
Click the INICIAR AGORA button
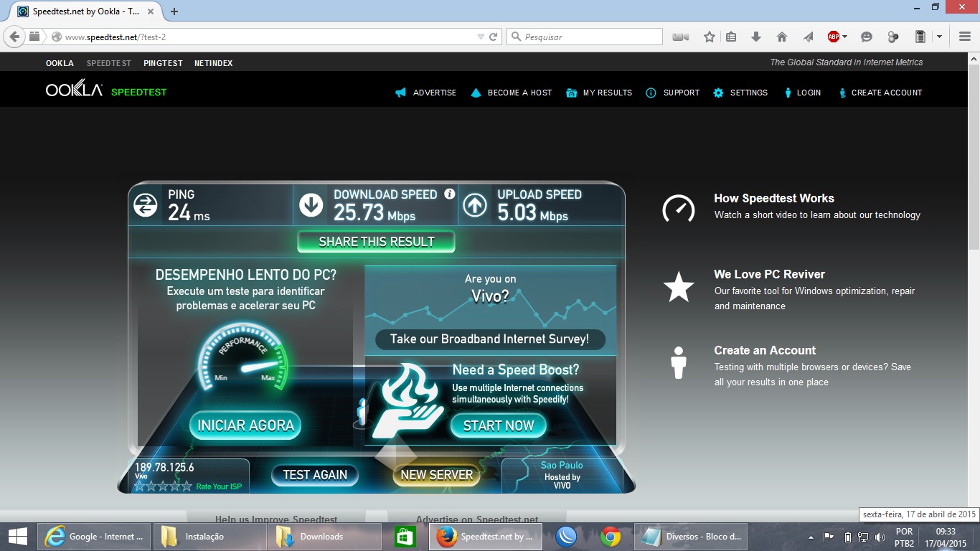pyautogui.click(x=245, y=425)
